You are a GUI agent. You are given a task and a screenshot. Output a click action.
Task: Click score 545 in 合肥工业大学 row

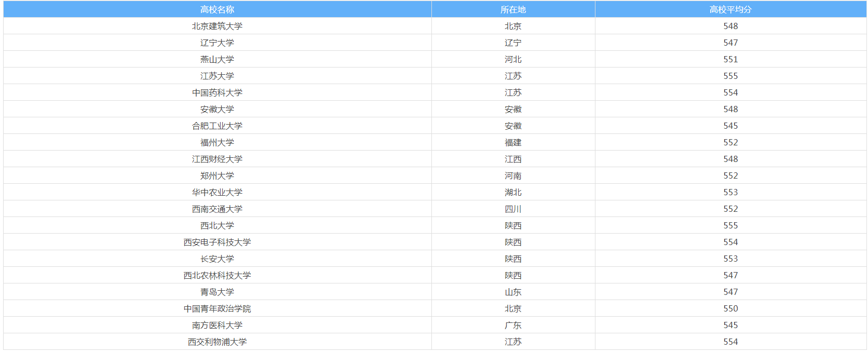click(x=730, y=126)
